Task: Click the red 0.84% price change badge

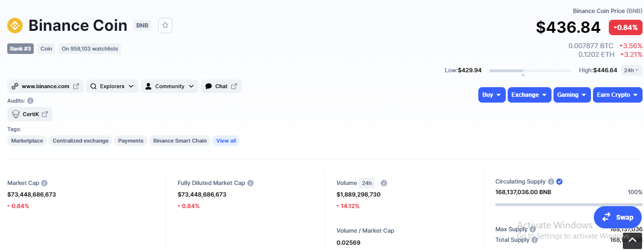Action: coord(626,27)
